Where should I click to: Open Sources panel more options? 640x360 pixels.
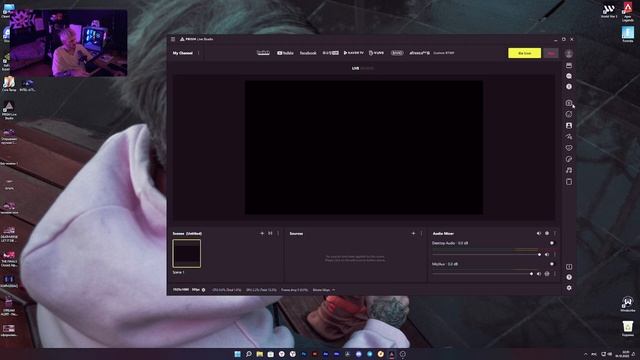click(x=421, y=233)
